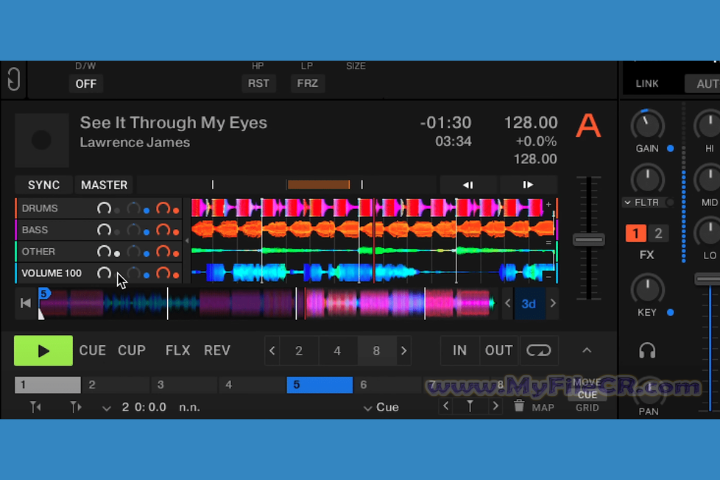Image resolution: width=720 pixels, height=480 pixels.
Task: Click the OTHER stem volume knob
Action: tap(104, 251)
